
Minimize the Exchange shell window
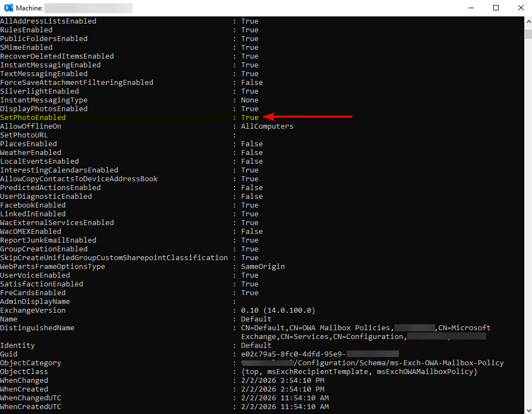coord(471,8)
